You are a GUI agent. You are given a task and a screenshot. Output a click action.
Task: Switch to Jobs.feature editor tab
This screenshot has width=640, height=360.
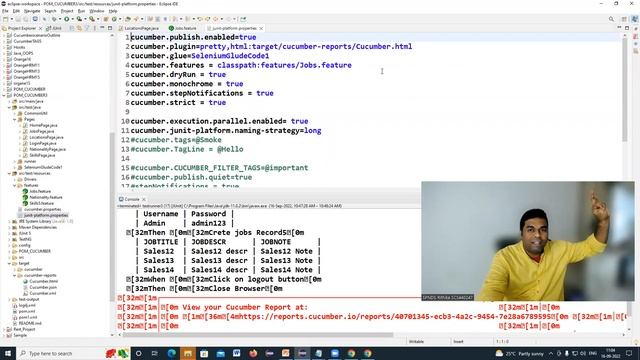[x=183, y=28]
